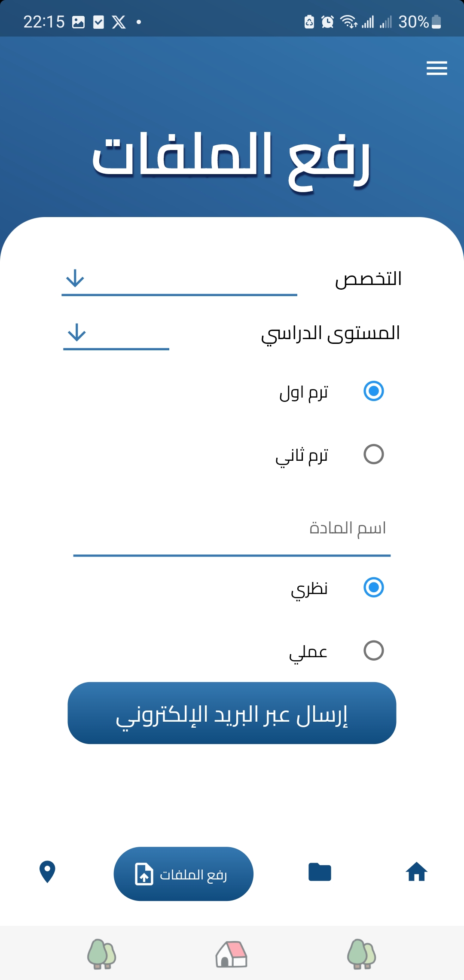Open the X notification icon in status bar
This screenshot has width=464, height=980.
pos(119,22)
